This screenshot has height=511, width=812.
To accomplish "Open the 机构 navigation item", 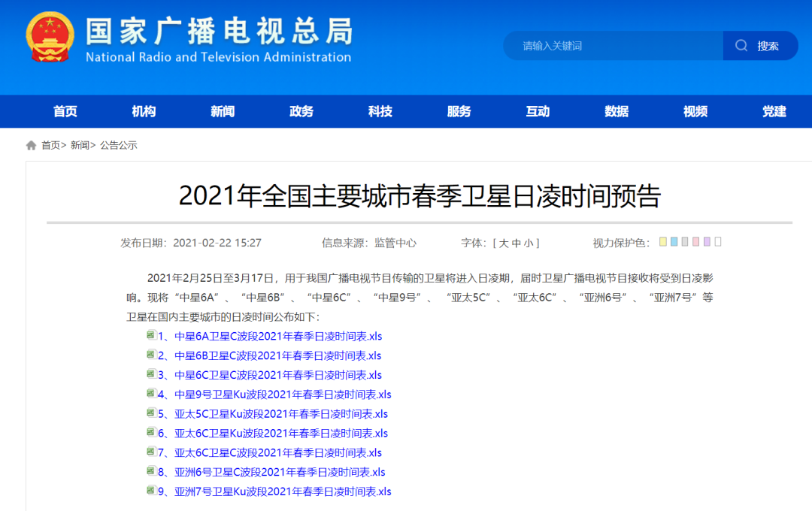I will pos(144,111).
